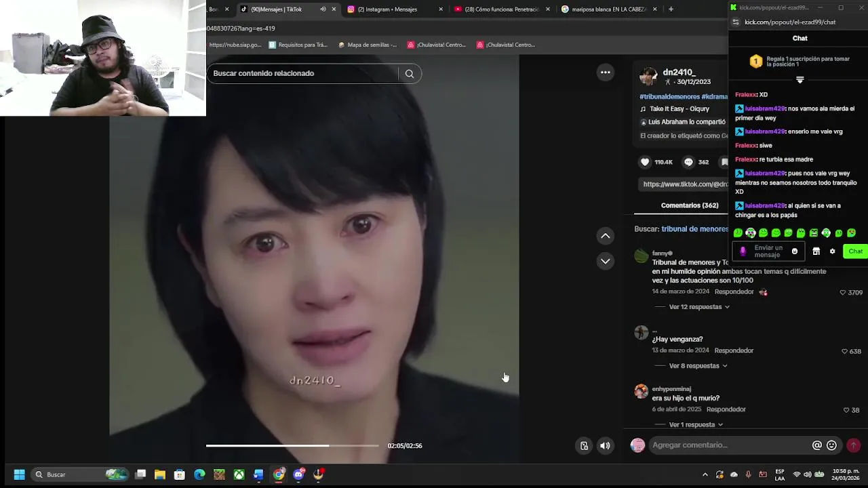Open 'Take It Easy - Oiqury' sound link
This screenshot has height=488, width=868.
coord(679,109)
